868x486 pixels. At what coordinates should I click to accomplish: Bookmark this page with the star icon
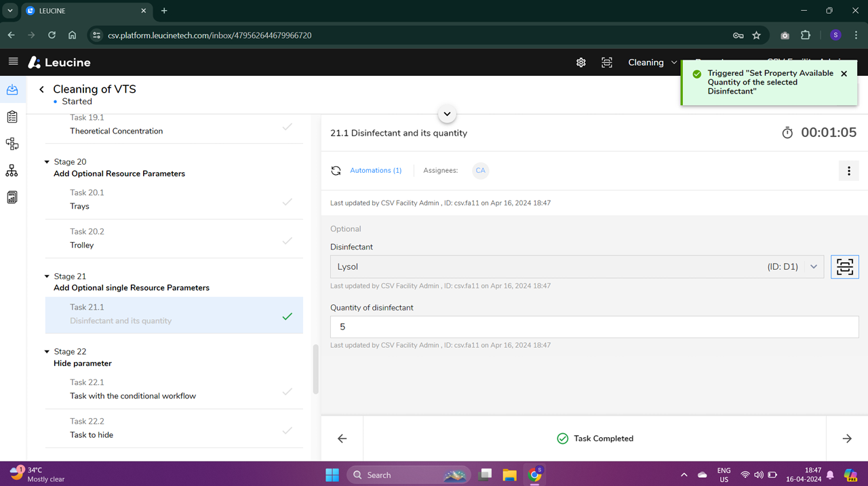[x=757, y=35]
